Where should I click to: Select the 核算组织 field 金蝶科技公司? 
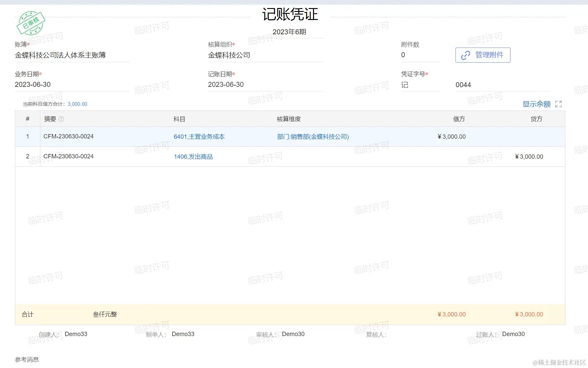coord(265,55)
